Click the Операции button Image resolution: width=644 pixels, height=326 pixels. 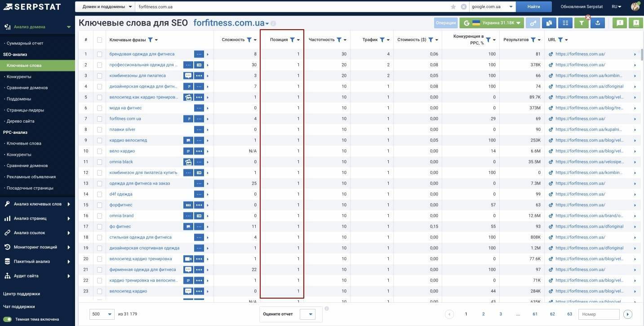tap(446, 23)
